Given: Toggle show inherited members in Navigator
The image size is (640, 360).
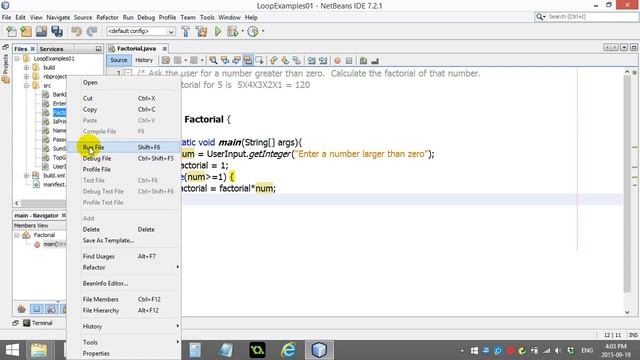Looking at the screenshot, I should point(21,309).
